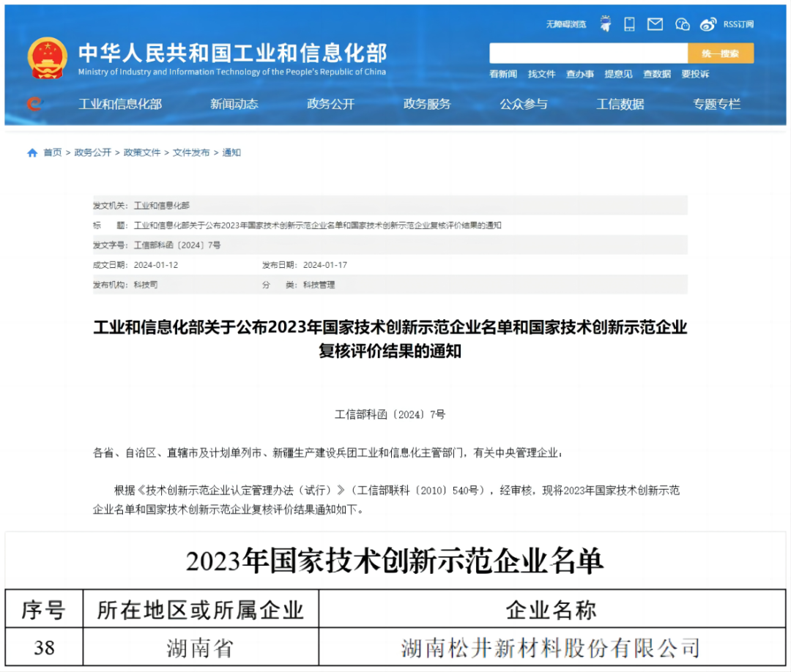Click table header 序号

43,610
